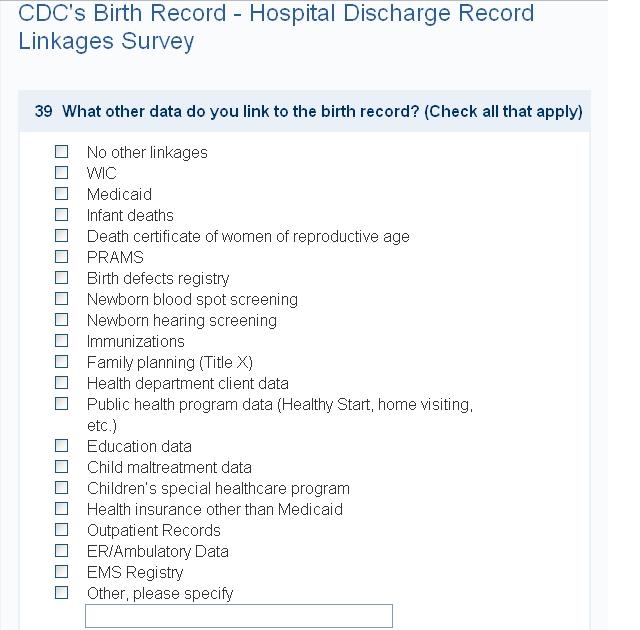Select 'Health department client data' checkbox
The width and height of the screenshot is (640, 630).
(62, 383)
